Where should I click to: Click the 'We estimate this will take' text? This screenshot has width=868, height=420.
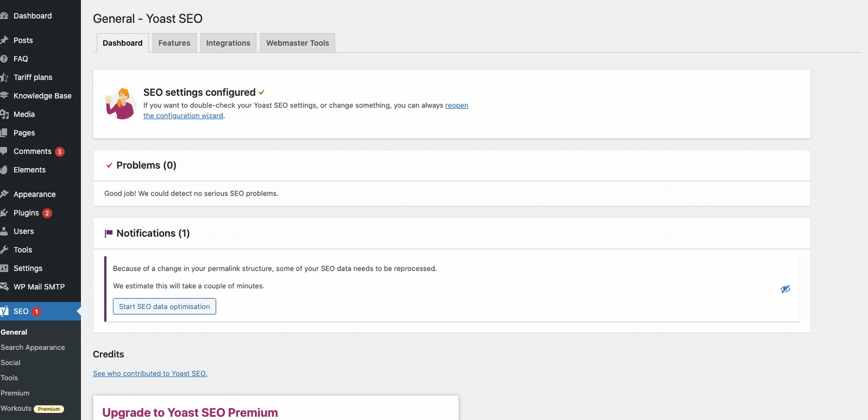[188, 286]
